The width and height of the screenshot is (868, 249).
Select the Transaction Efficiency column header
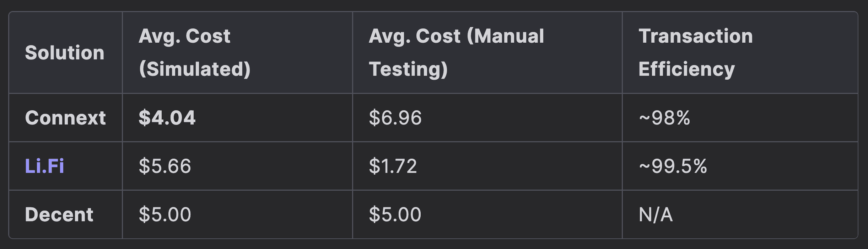[x=695, y=52]
